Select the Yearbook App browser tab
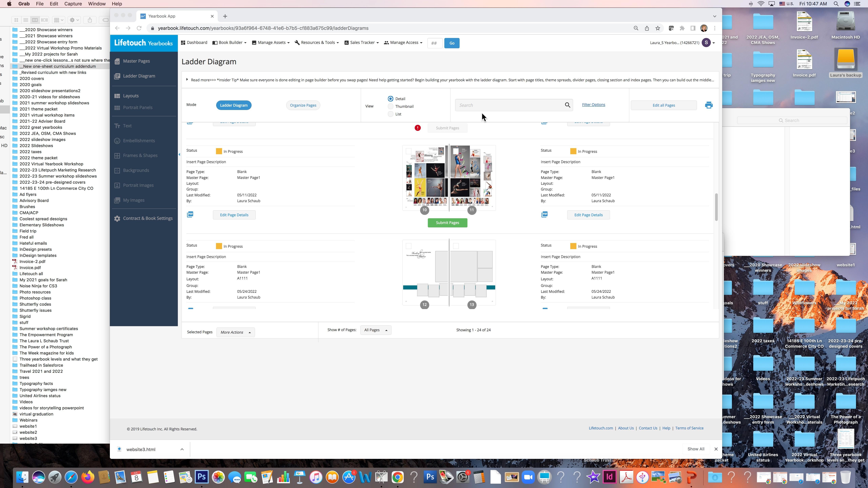 coord(177,16)
